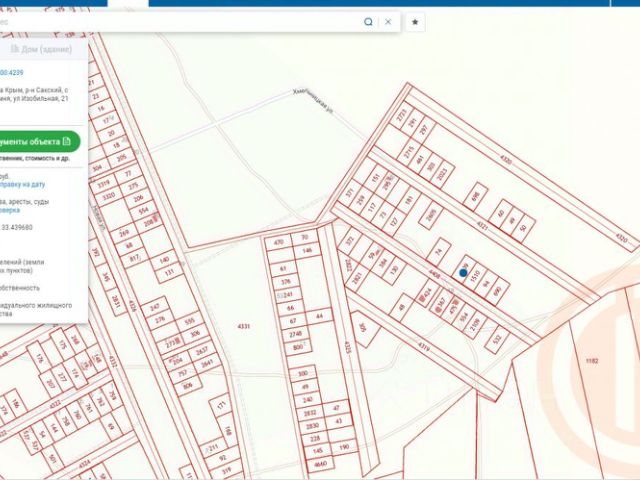Screen dimensions: 640x480
Task: Click the Хмельницкая ул. street label
Action: coord(313,100)
